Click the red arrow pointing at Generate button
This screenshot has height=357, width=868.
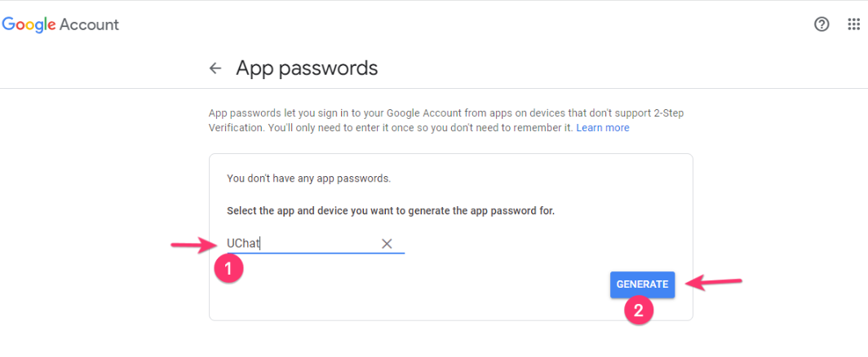click(x=713, y=282)
